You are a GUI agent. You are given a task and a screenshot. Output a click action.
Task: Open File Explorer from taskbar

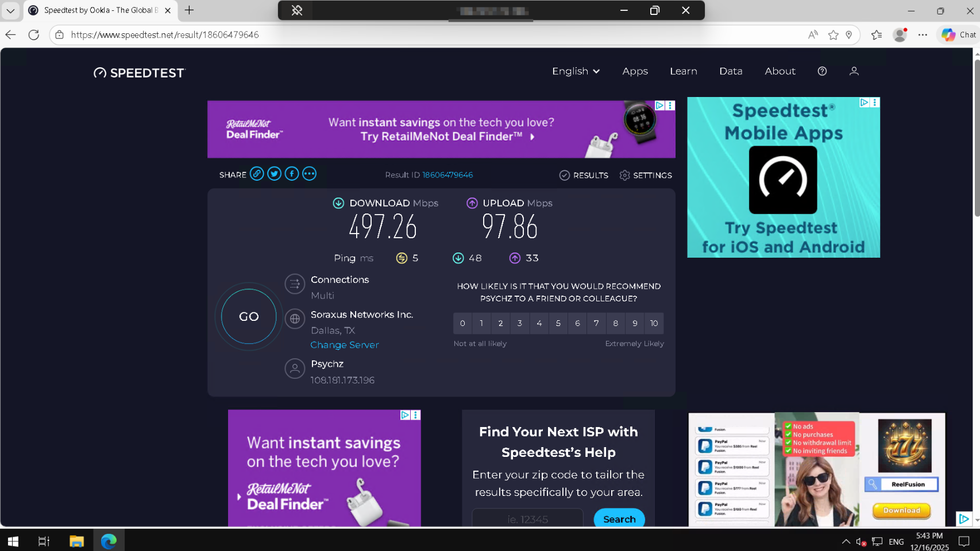coord(76,541)
